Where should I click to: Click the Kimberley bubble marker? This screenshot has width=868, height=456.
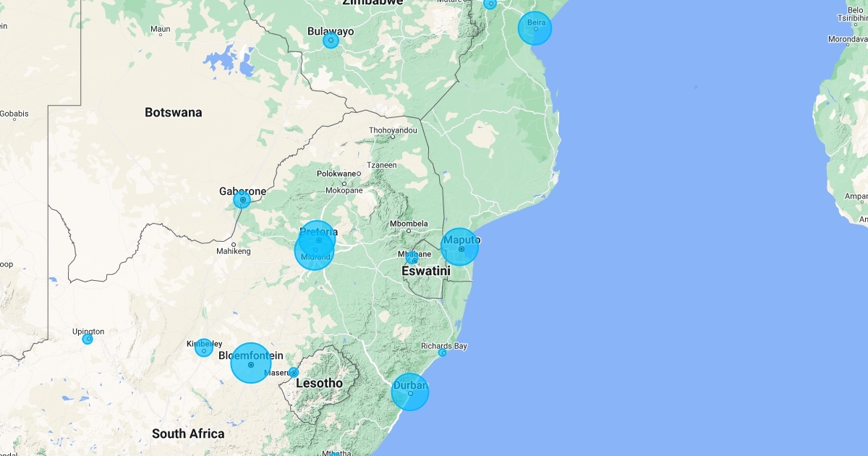pyautogui.click(x=204, y=347)
